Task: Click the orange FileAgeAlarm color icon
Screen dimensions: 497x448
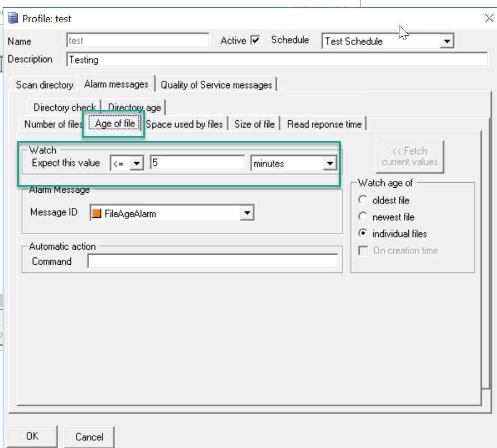Action: click(x=96, y=213)
